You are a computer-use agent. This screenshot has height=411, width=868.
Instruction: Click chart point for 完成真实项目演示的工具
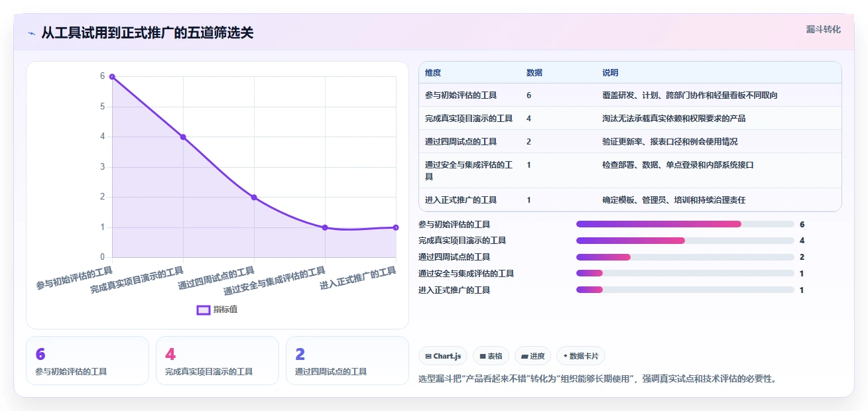[183, 137]
